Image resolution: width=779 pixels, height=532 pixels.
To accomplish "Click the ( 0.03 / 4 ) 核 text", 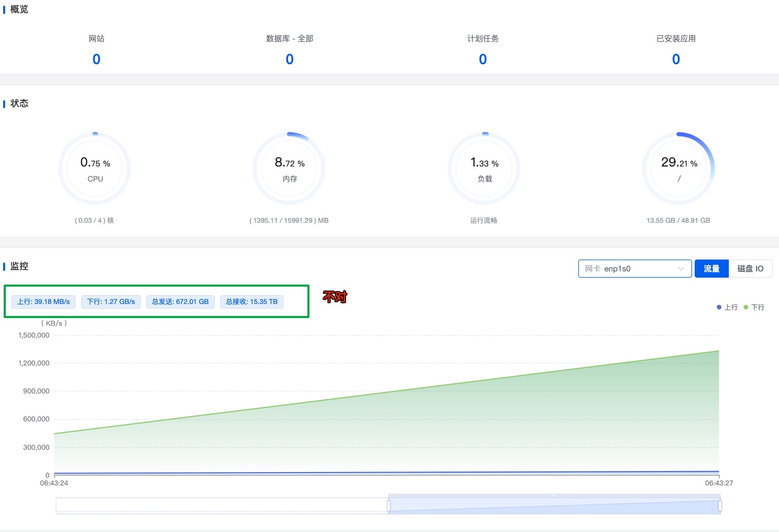I will tap(95, 221).
